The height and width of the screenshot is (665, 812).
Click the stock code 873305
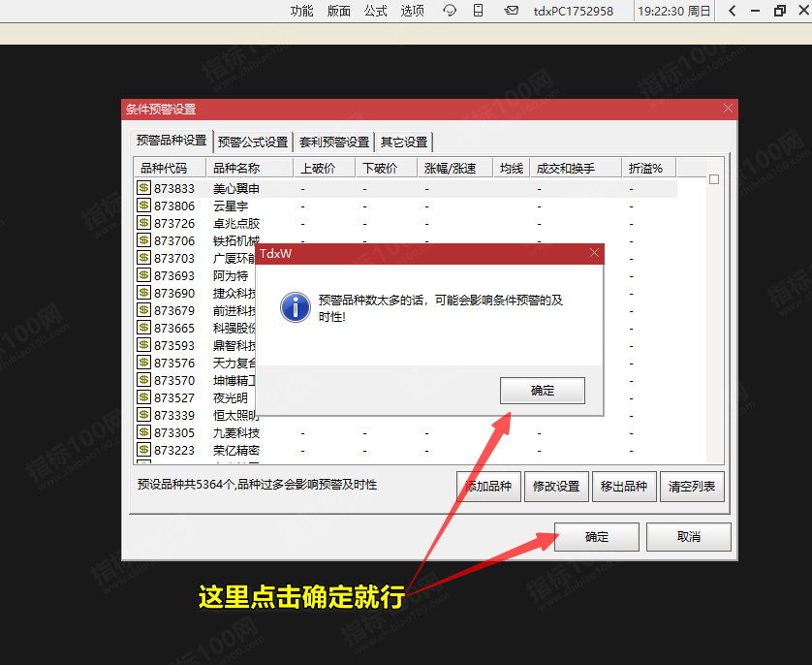(174, 433)
